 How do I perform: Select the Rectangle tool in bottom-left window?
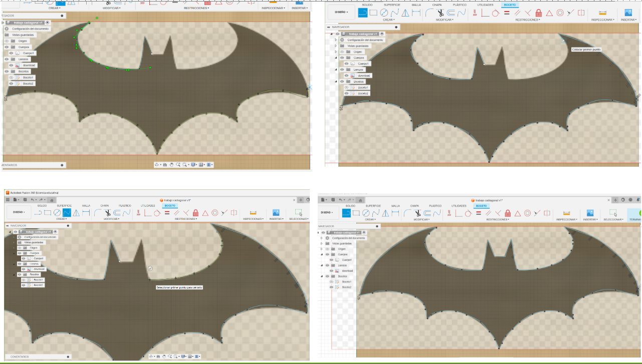click(48, 213)
